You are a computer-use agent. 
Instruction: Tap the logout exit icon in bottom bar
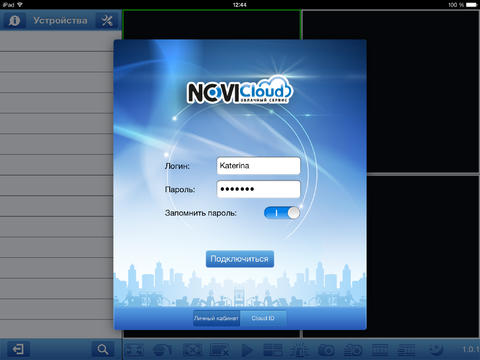tap(18, 349)
